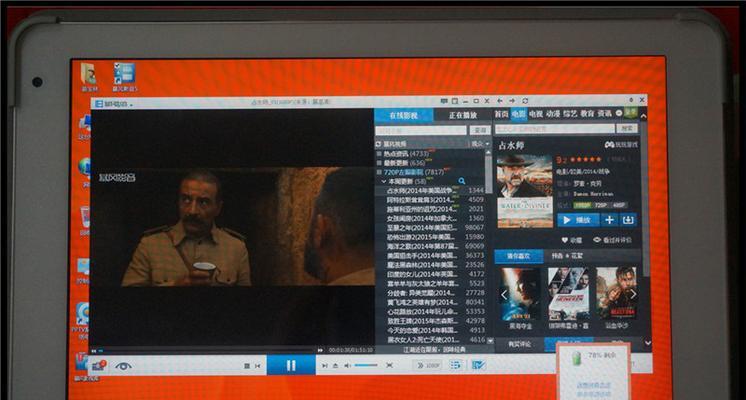Click refresh icon beside playlist source header
Screen dimensions: 746x400
pos(378,144)
